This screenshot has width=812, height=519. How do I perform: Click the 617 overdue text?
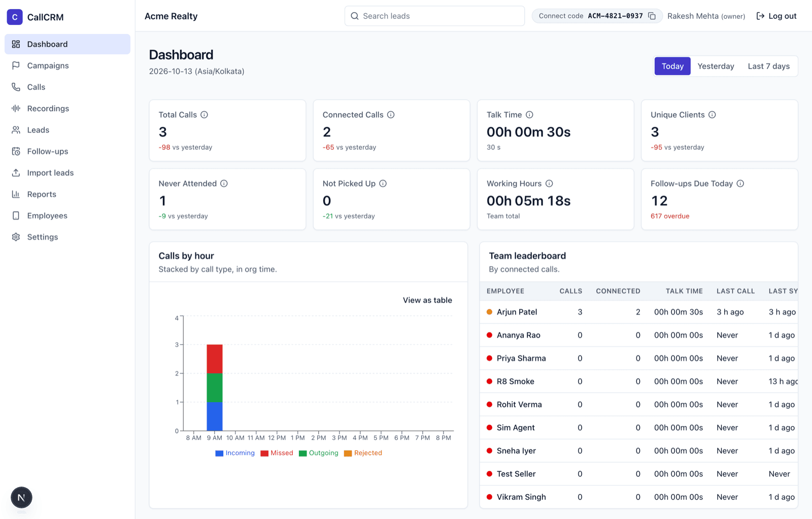coord(670,216)
